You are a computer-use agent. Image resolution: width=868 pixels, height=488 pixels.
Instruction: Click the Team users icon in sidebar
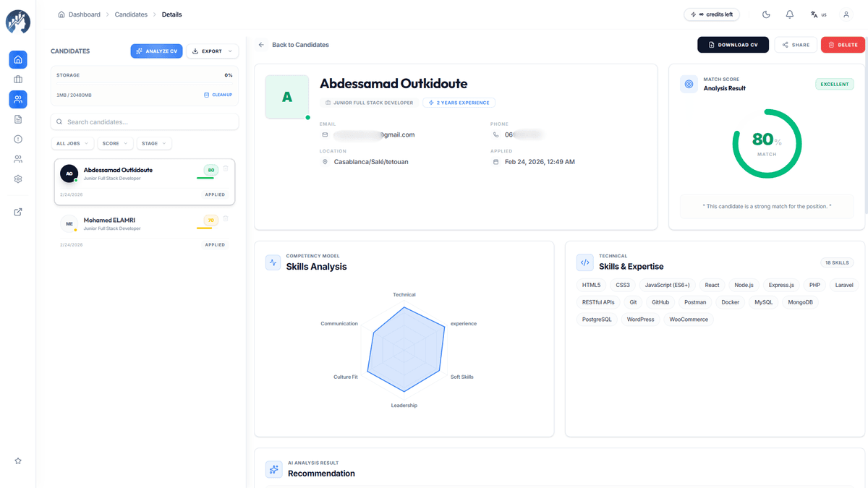(x=17, y=158)
